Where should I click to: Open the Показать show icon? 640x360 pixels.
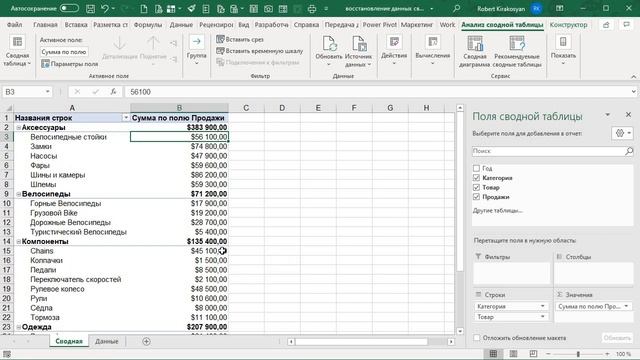click(x=563, y=42)
